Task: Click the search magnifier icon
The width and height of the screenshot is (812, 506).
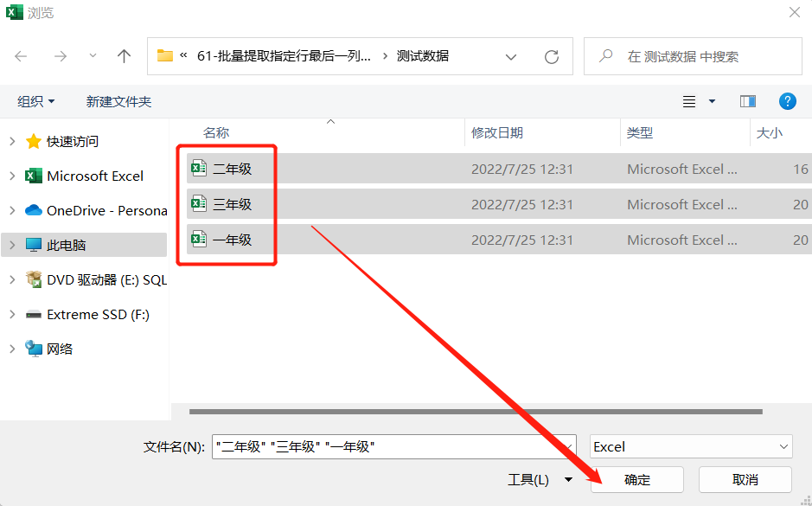Action: [605, 56]
